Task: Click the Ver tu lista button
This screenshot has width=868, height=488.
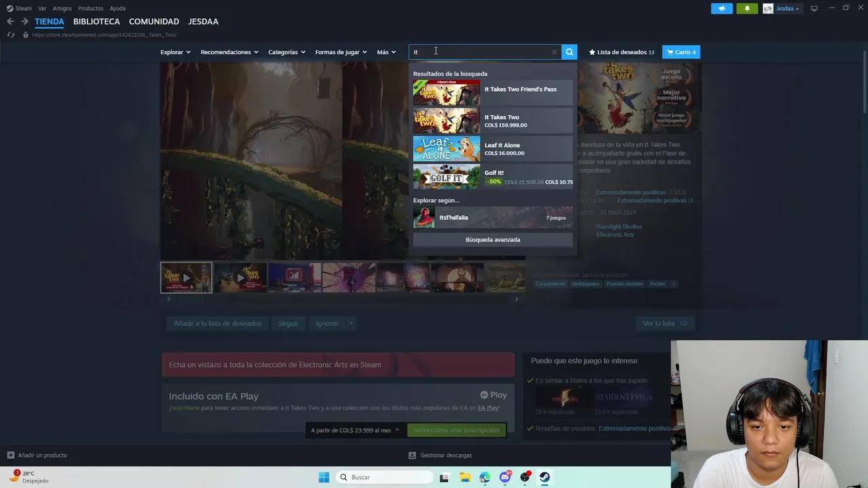Action: [x=665, y=323]
